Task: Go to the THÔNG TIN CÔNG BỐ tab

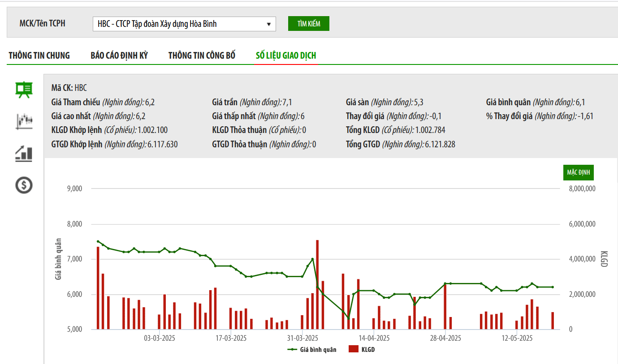Action: click(202, 56)
